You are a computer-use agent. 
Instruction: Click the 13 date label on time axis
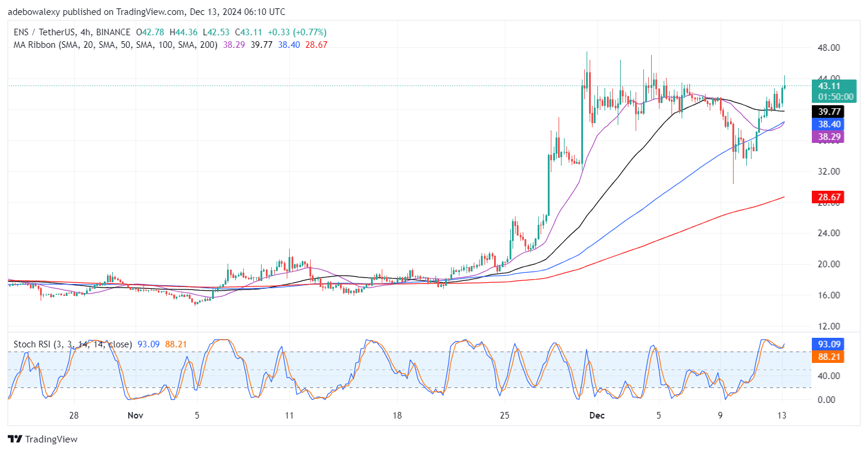[x=783, y=415]
